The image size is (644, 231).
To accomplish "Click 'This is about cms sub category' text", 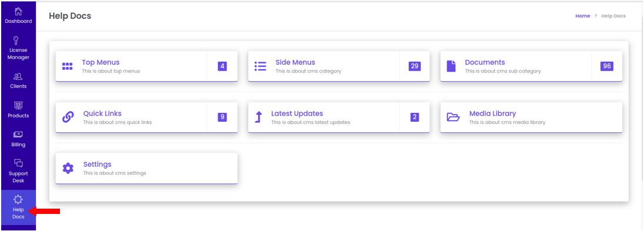I will 503,71.
